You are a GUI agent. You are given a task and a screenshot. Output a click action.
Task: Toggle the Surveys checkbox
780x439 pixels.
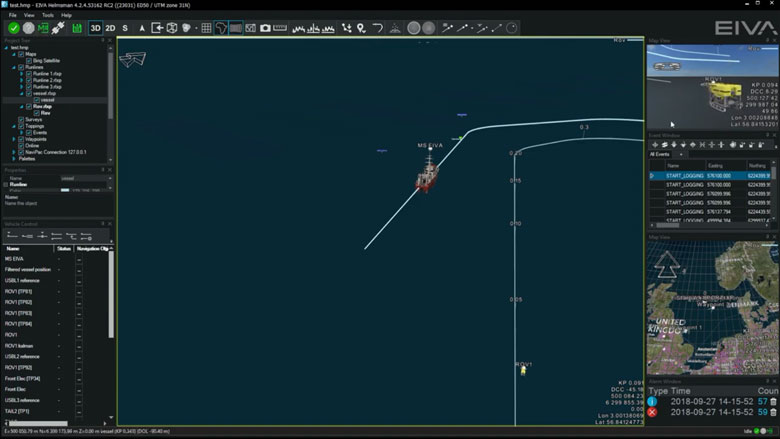(x=21, y=120)
